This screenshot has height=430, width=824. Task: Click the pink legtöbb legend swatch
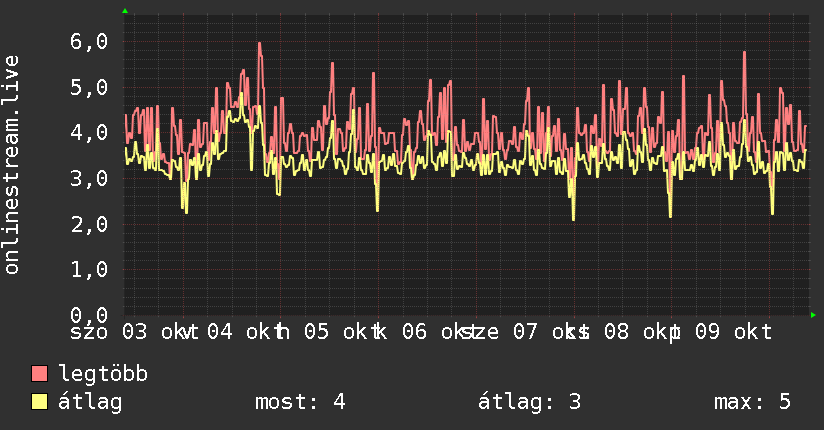(x=39, y=374)
